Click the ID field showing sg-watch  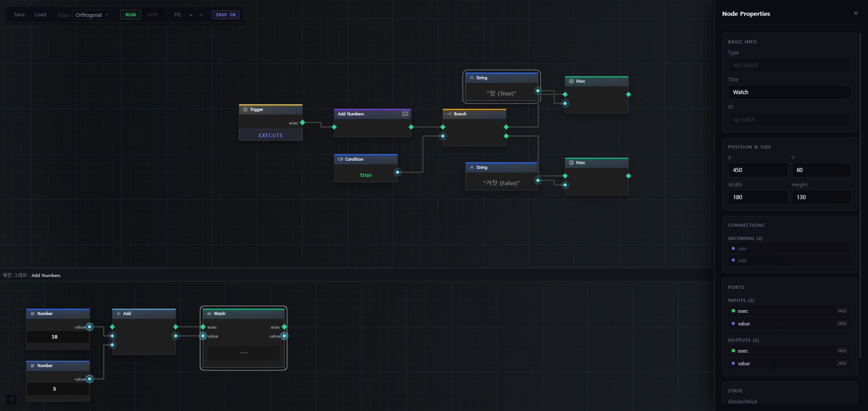[790, 119]
